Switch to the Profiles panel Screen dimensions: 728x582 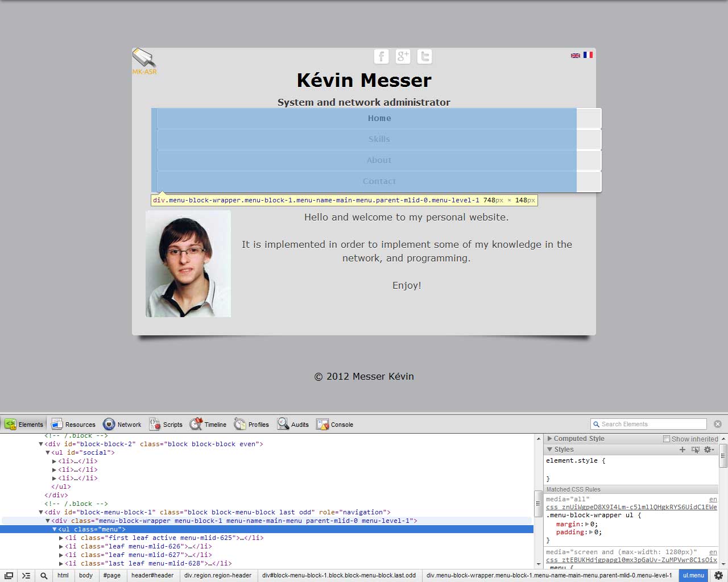pyautogui.click(x=251, y=424)
